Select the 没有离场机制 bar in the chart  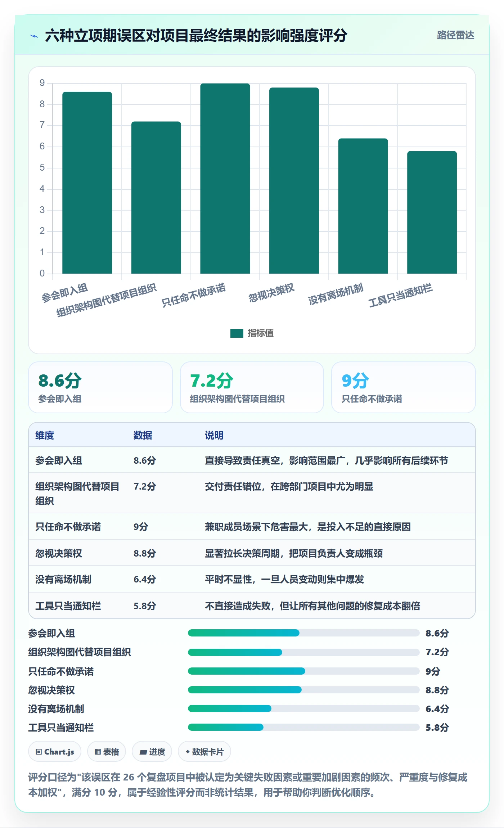363,206
